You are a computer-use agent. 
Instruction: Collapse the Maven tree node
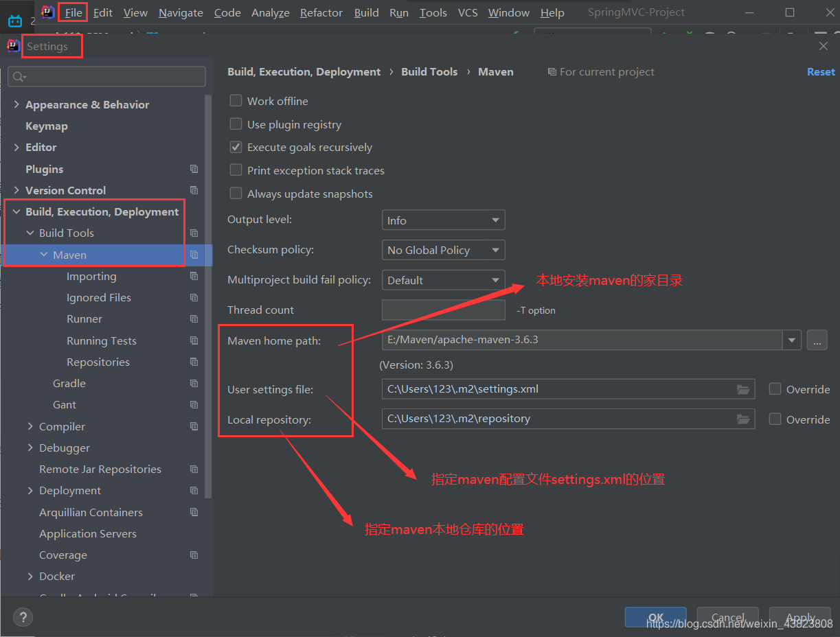(x=44, y=255)
